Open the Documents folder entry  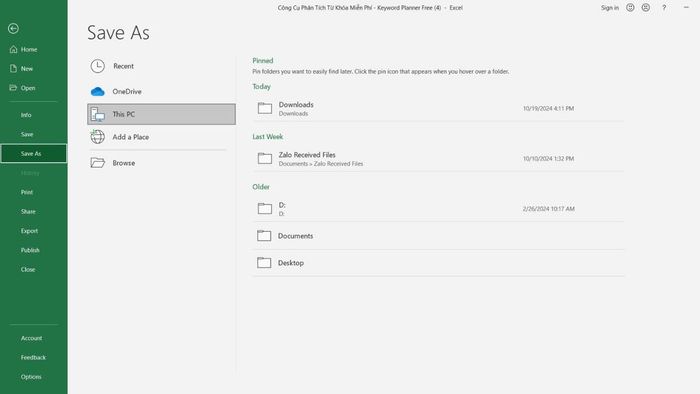[x=438, y=236]
